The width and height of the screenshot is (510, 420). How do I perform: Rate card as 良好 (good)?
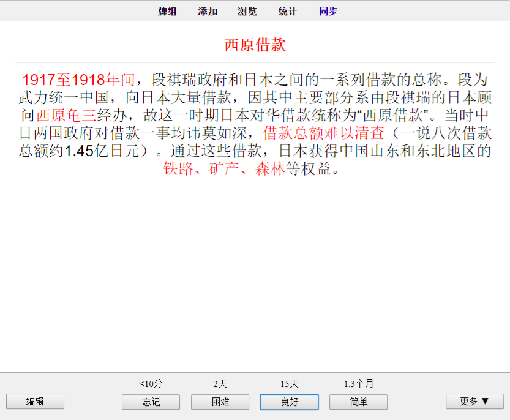point(289,402)
